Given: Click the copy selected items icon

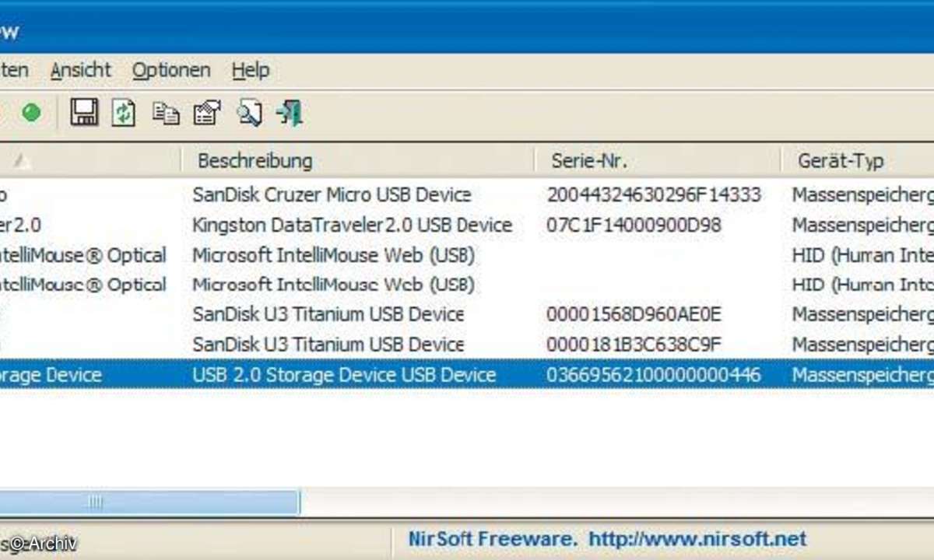Looking at the screenshot, I should point(166,114).
